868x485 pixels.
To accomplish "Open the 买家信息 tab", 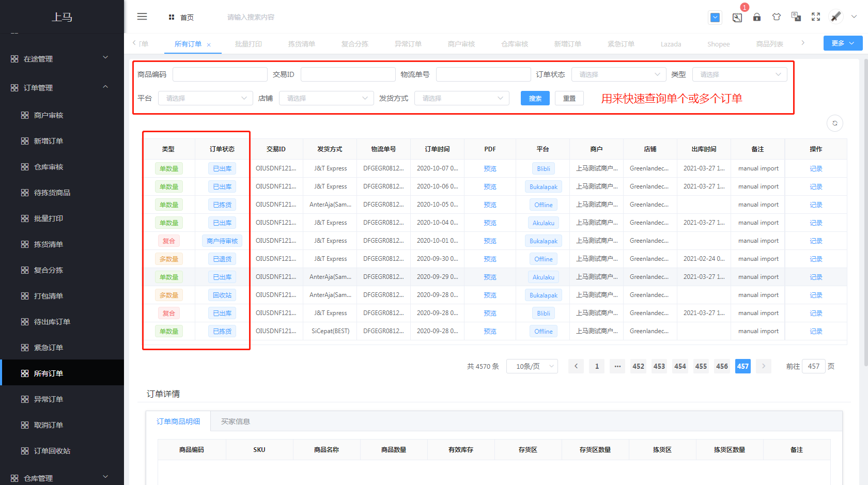I will [236, 421].
